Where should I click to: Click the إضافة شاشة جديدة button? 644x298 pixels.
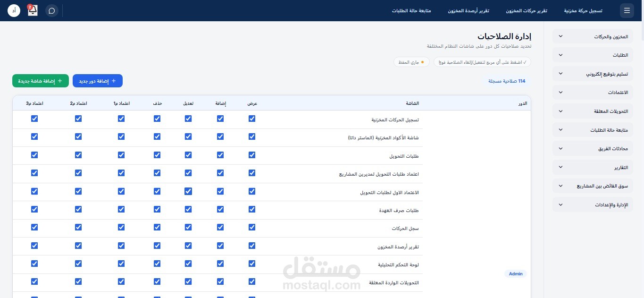41,81
